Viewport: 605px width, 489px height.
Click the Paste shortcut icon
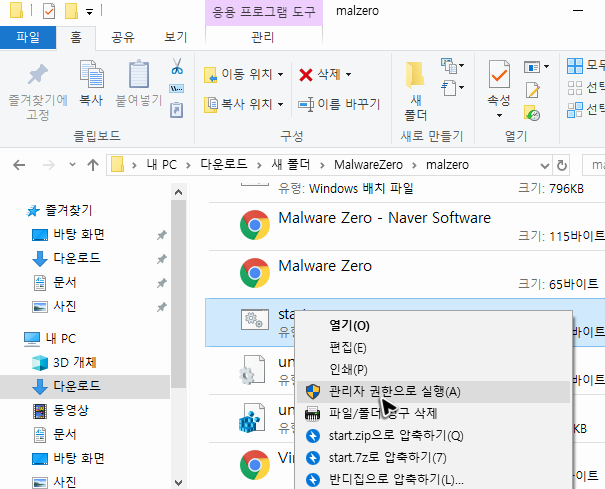coord(177,110)
